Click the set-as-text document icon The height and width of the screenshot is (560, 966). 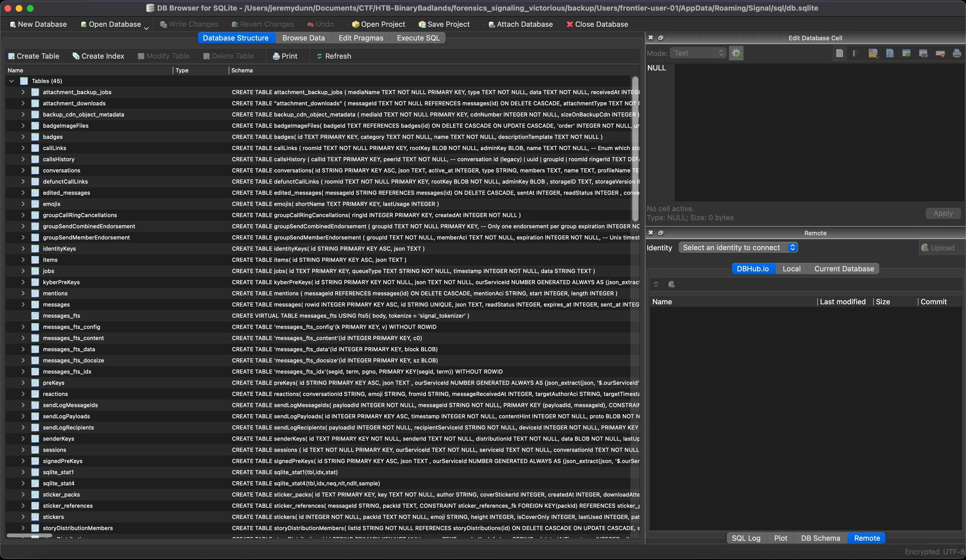pyautogui.click(x=839, y=53)
